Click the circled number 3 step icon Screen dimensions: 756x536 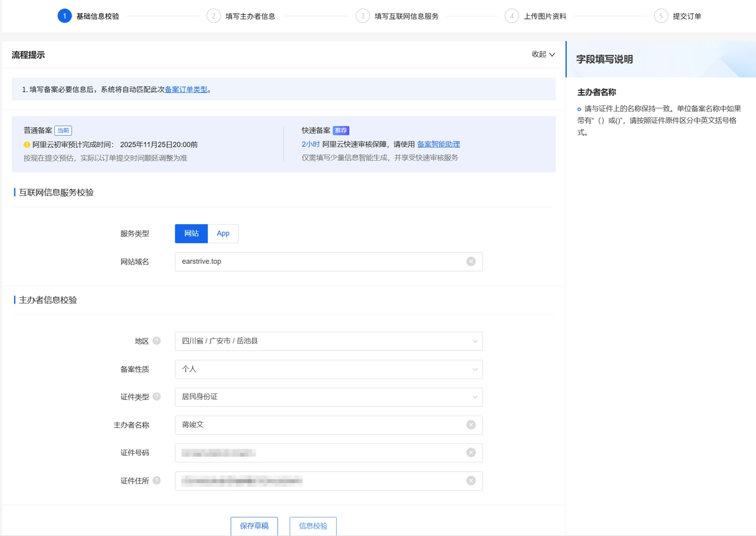pos(362,16)
